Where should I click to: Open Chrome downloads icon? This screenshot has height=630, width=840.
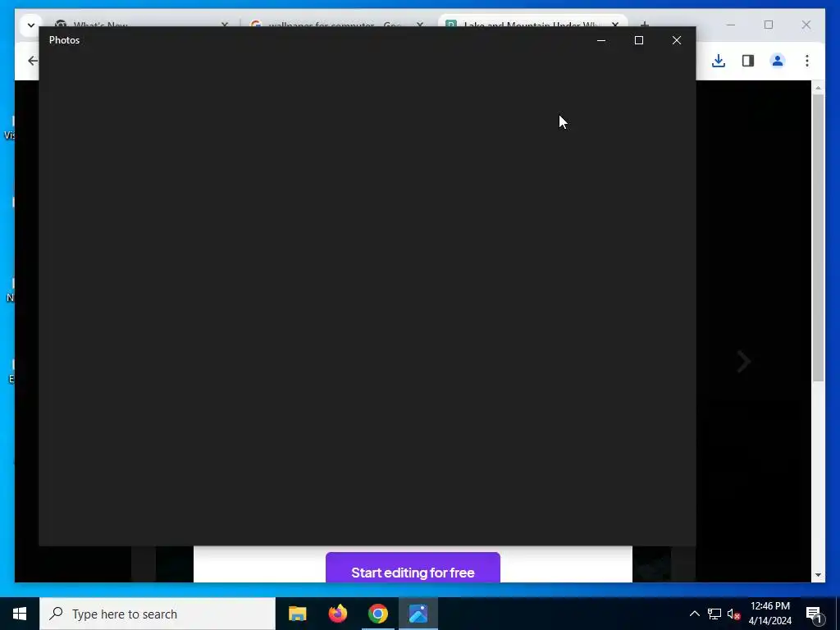pyautogui.click(x=719, y=61)
